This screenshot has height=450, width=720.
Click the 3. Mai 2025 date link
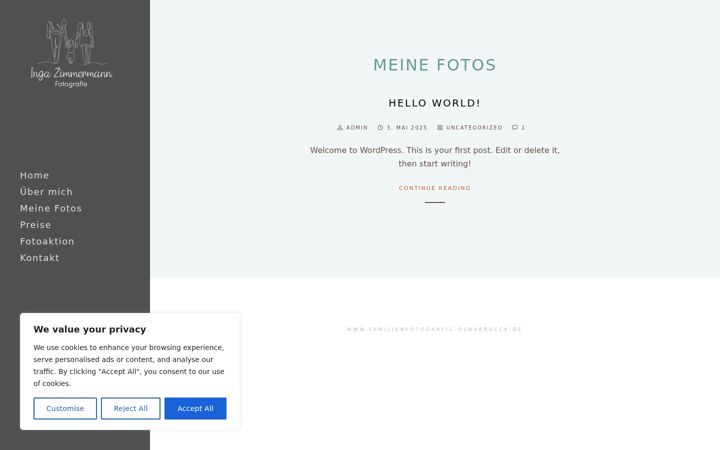point(407,128)
